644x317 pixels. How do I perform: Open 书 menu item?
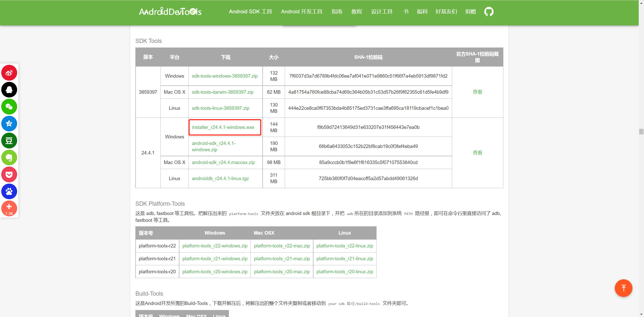406,12
